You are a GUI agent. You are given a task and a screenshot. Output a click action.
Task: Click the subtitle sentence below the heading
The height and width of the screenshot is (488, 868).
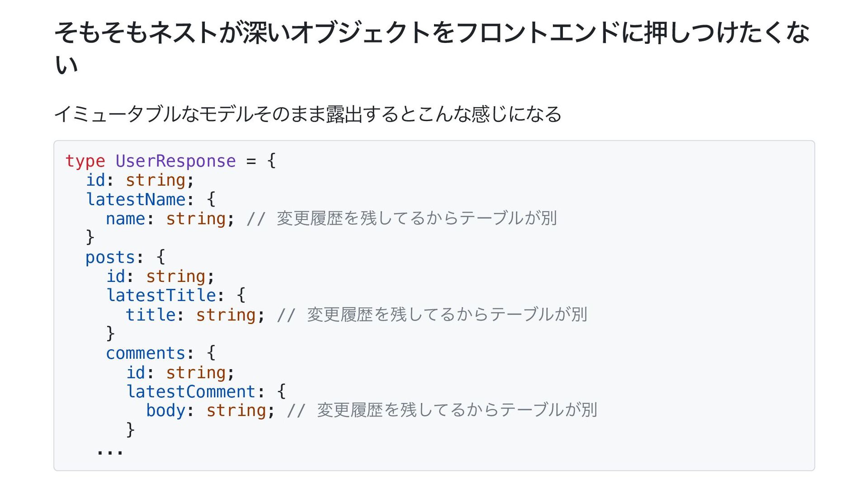[x=307, y=114]
